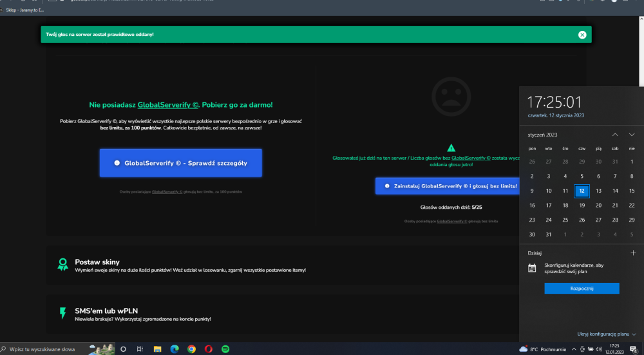The height and width of the screenshot is (355, 644).
Task: Select day 13 in calendar
Action: pyautogui.click(x=598, y=191)
